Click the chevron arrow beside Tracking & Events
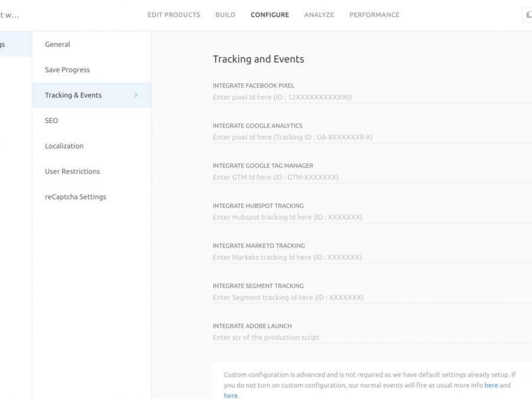The height and width of the screenshot is (399, 532). (136, 95)
